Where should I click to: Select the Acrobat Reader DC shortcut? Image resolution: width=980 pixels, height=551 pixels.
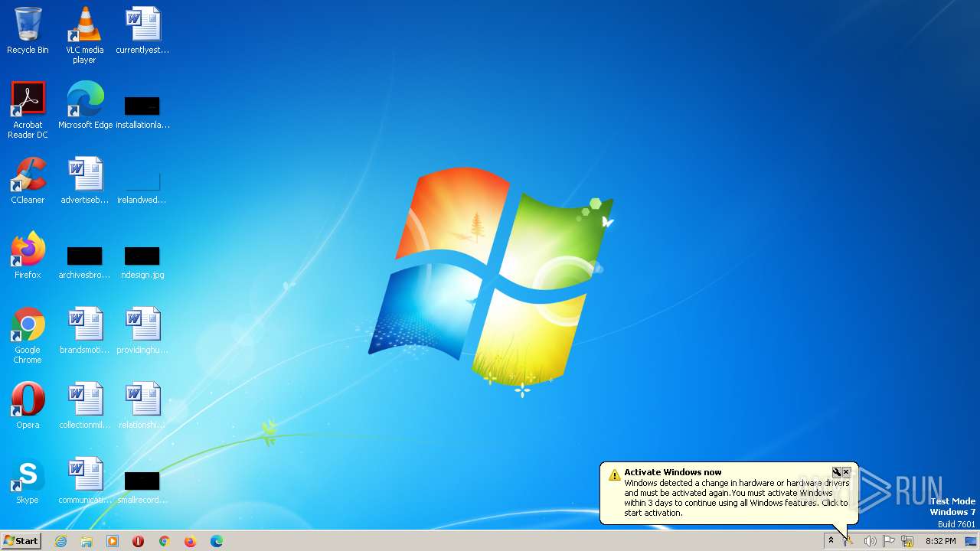(28, 110)
